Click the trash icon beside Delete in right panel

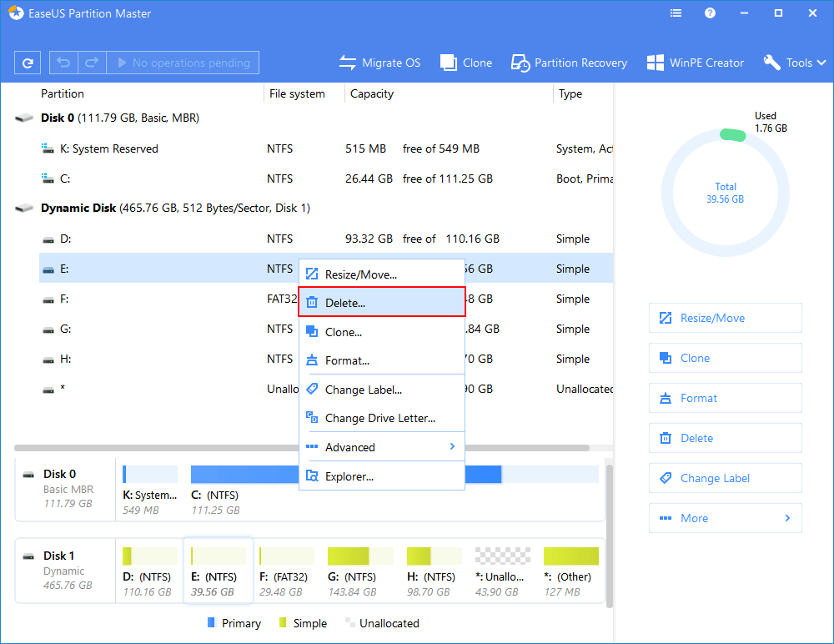tap(666, 437)
